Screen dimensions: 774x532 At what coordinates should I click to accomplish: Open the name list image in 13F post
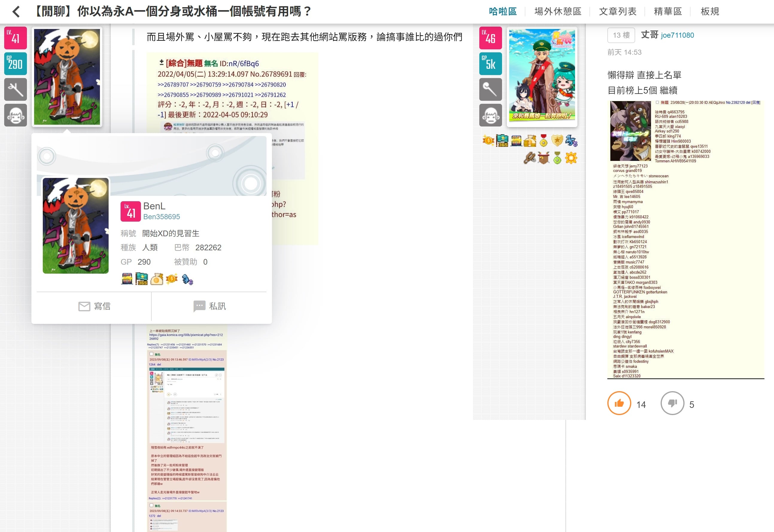pos(685,239)
